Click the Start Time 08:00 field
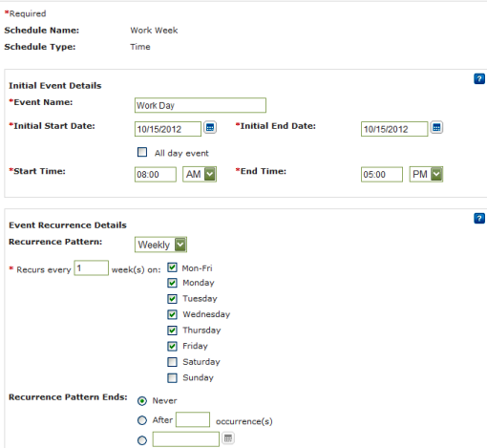487x448 pixels. pos(156,175)
